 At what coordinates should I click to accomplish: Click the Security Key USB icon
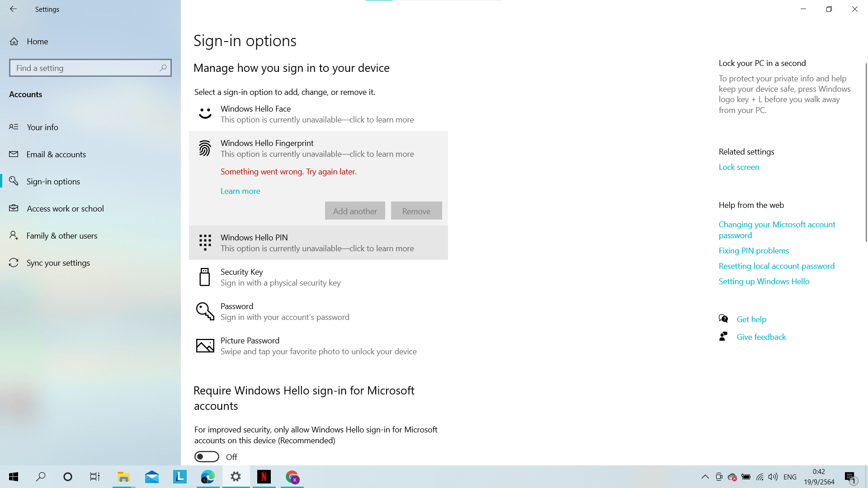click(x=205, y=277)
